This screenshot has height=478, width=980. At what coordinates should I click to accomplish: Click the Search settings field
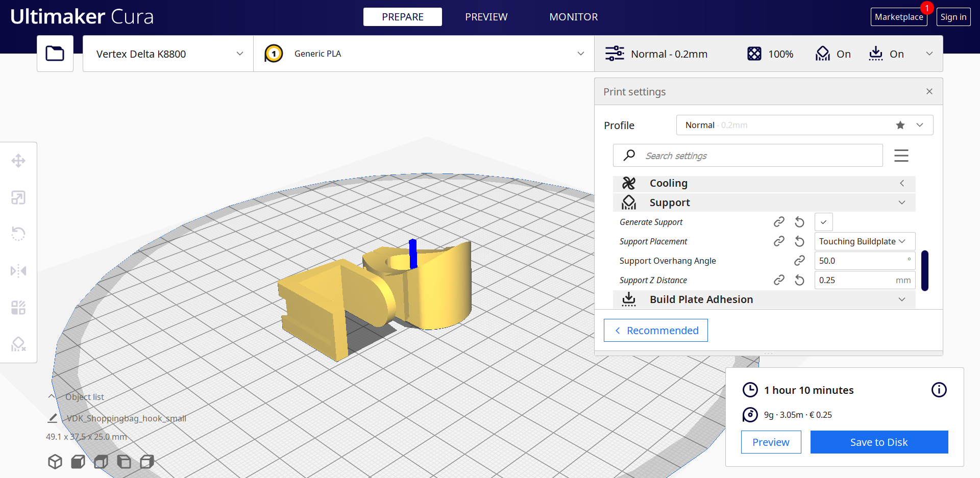748,156
